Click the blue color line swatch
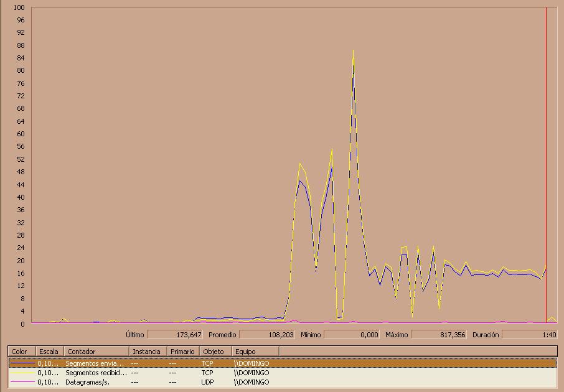The image size is (564, 392). coord(22,363)
